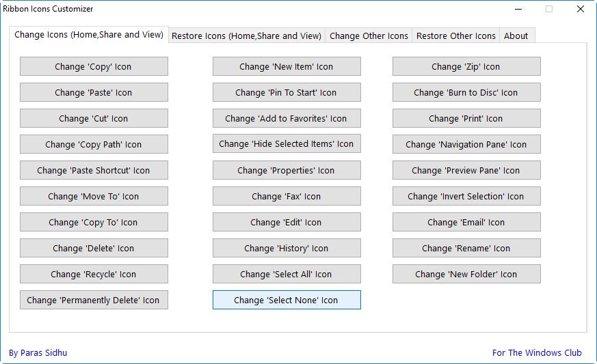The width and height of the screenshot is (597, 364).
Task: Choose Change 'Delete' Icon button
Action: coord(94,248)
